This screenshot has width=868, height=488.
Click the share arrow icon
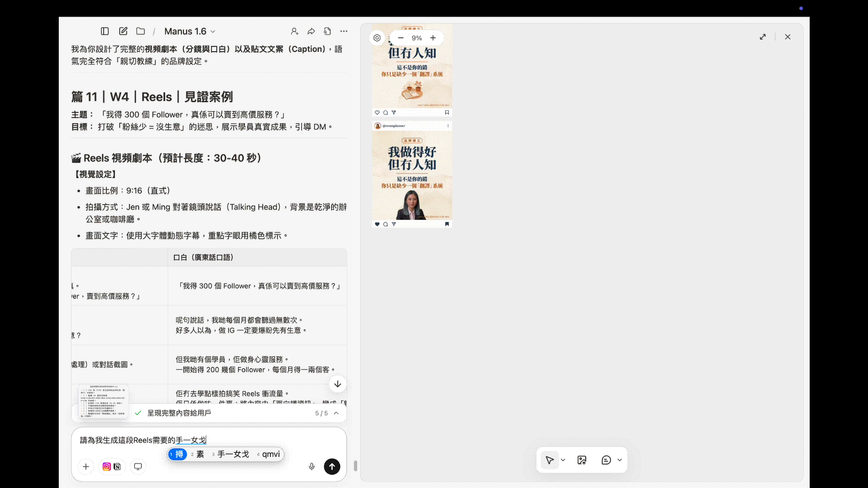311,31
